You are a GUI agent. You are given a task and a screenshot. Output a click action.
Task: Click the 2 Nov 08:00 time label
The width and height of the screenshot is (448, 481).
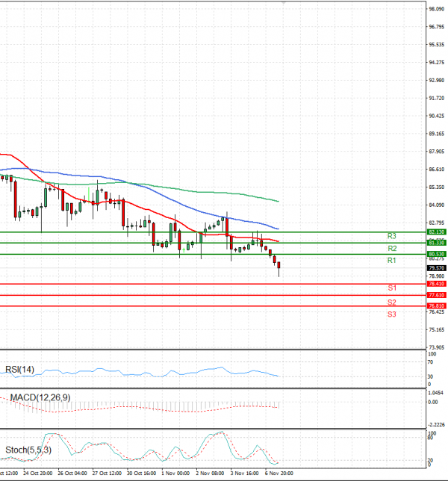pyautogui.click(x=211, y=474)
